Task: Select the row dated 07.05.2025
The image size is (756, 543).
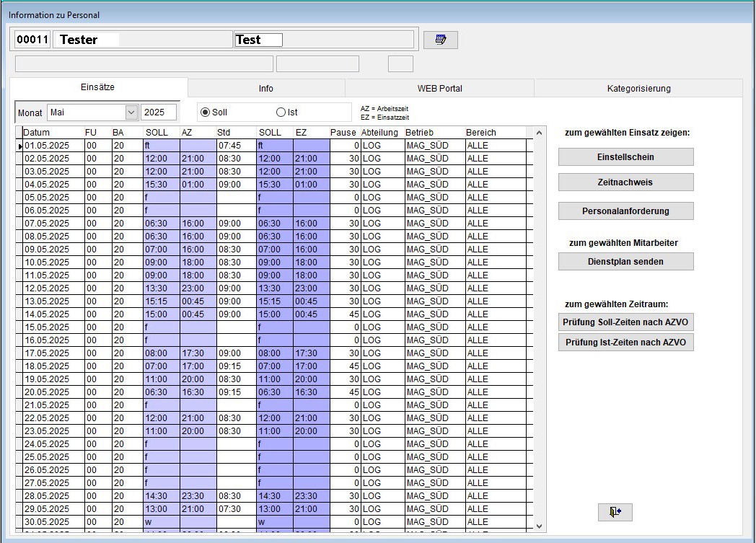Action: pos(274,224)
